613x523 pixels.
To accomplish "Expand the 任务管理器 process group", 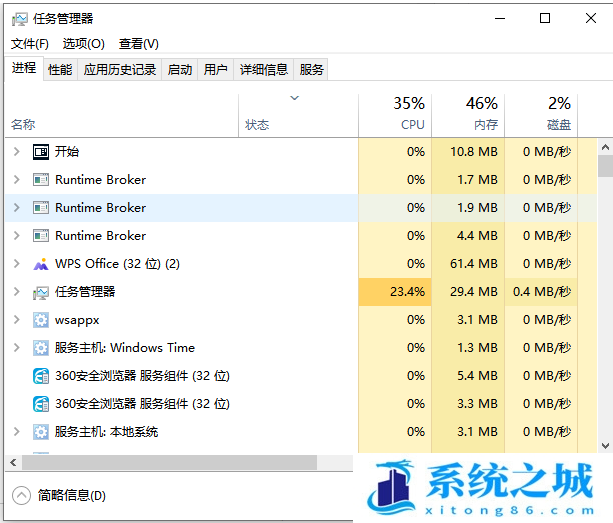I will [x=16, y=292].
